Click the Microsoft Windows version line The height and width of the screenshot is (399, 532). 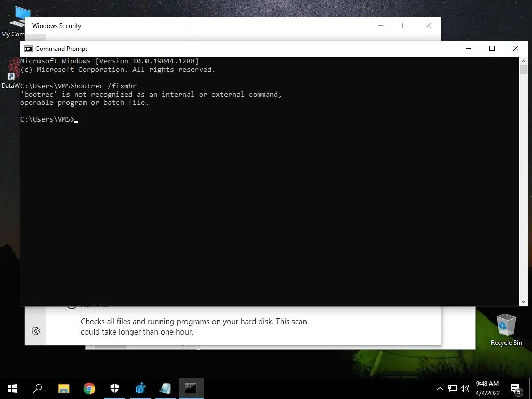[x=110, y=61]
